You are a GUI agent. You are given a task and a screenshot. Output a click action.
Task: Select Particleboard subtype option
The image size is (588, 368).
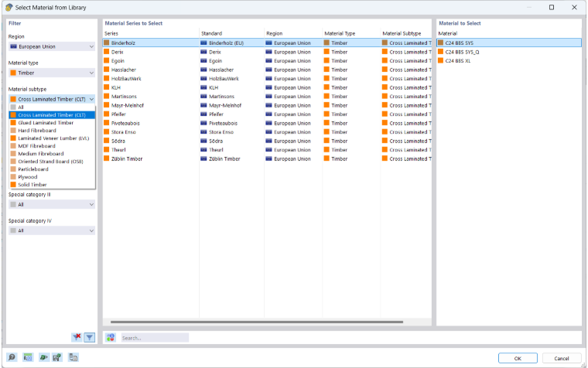click(52, 169)
